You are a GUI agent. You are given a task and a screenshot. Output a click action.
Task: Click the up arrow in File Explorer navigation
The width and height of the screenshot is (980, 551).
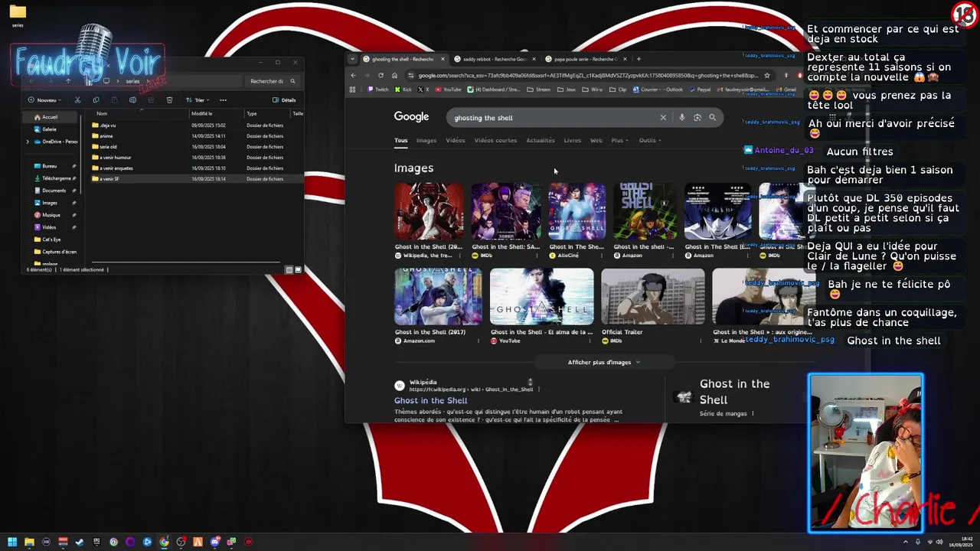68,81
